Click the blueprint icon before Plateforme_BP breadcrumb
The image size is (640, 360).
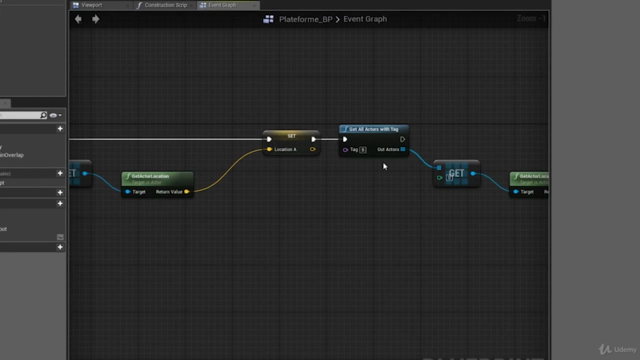(x=268, y=19)
